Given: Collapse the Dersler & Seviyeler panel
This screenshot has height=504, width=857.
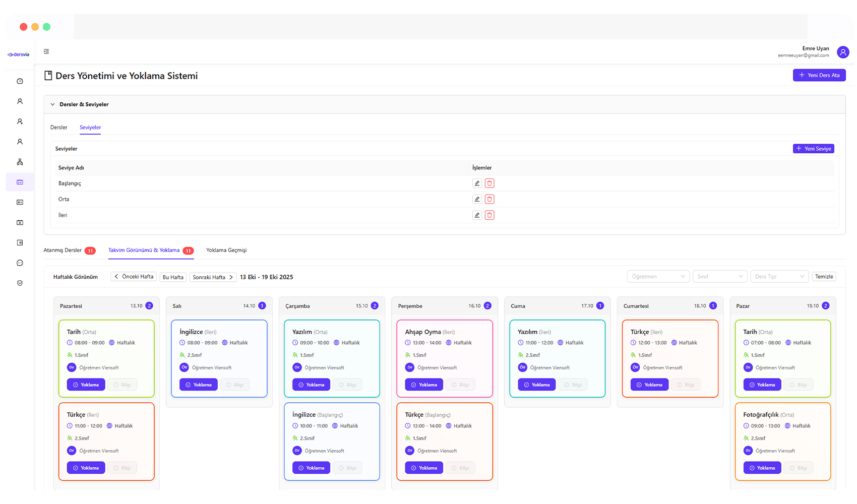Looking at the screenshot, I should tap(52, 104).
